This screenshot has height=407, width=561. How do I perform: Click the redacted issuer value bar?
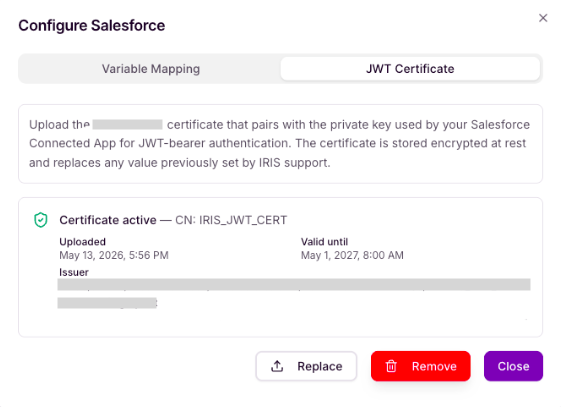[x=294, y=285]
